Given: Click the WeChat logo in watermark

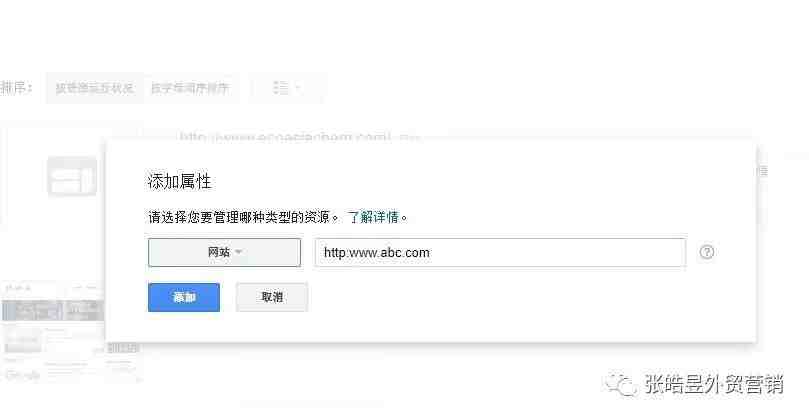Looking at the screenshot, I should [x=621, y=384].
